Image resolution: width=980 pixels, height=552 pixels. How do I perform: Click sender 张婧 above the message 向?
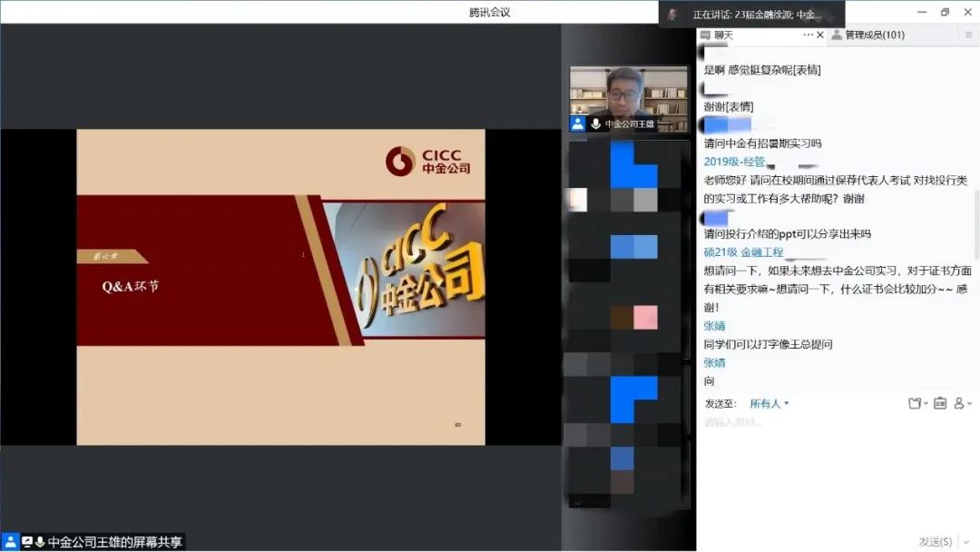click(714, 362)
